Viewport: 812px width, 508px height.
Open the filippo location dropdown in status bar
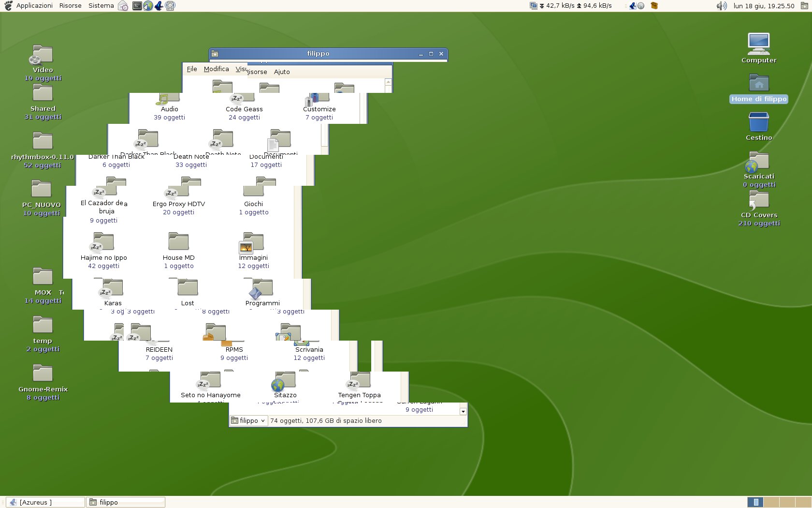[248, 421]
